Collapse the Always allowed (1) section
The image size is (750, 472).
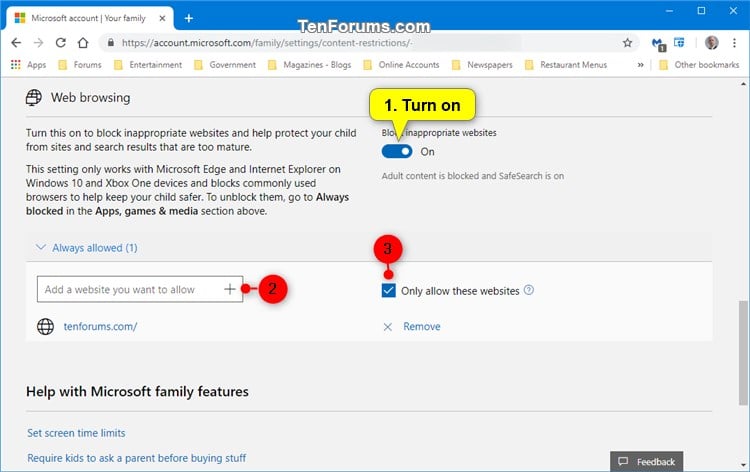tap(87, 248)
